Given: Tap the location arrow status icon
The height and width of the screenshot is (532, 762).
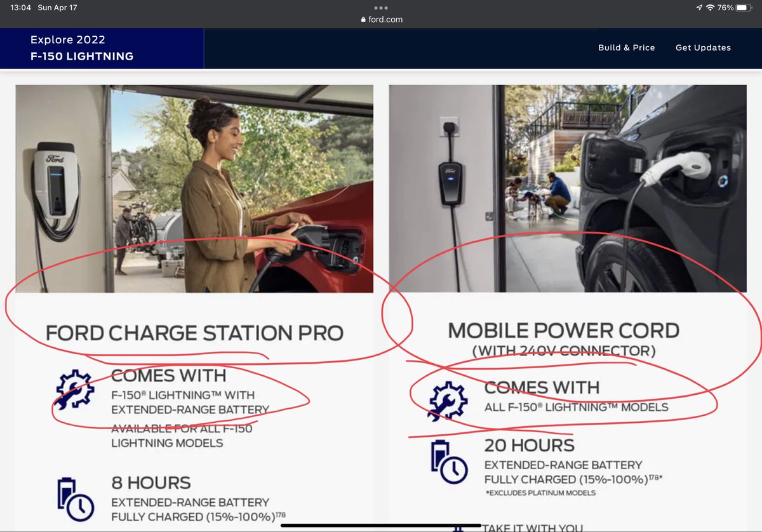Looking at the screenshot, I should point(699,8).
